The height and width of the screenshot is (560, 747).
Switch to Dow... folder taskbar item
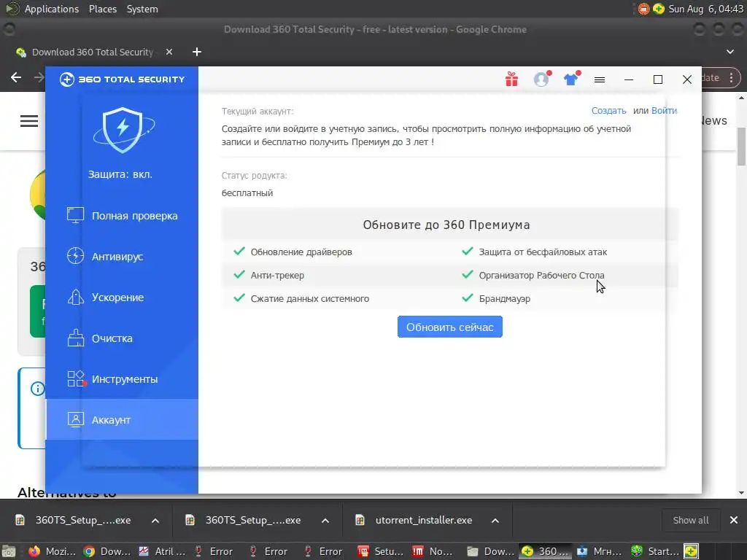[490, 551]
